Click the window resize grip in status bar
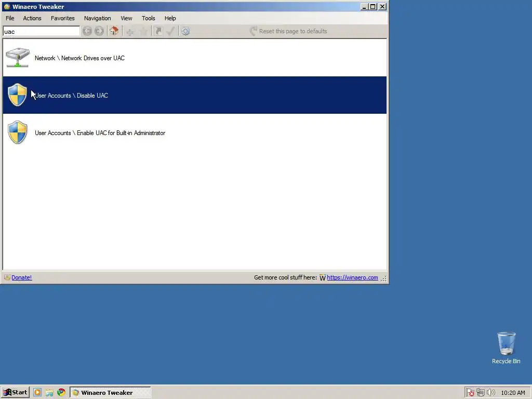Screen dimensions: 532x399 coord(384,278)
